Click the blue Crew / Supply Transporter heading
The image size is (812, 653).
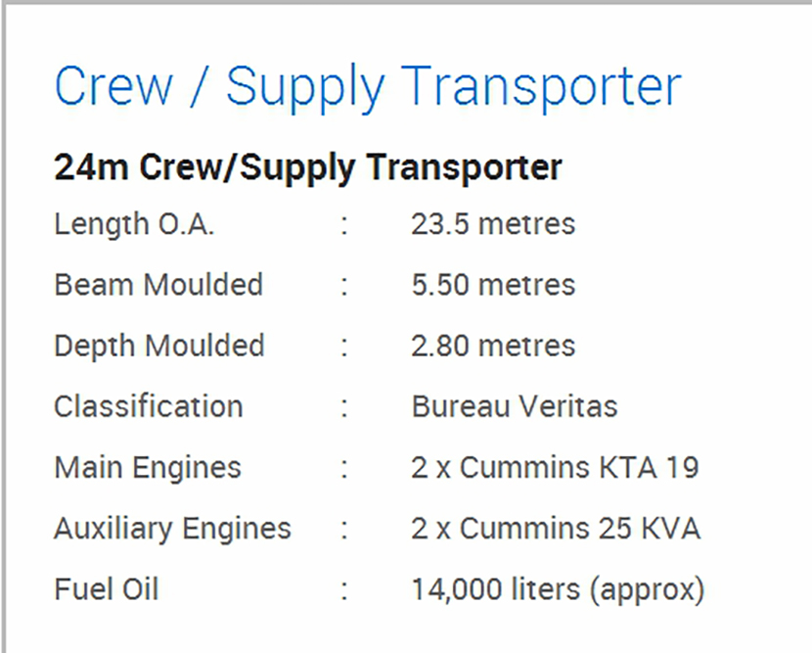[367, 86]
